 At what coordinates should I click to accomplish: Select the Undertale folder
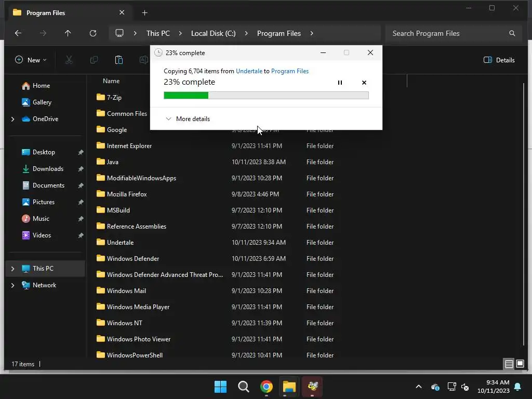[x=121, y=242]
